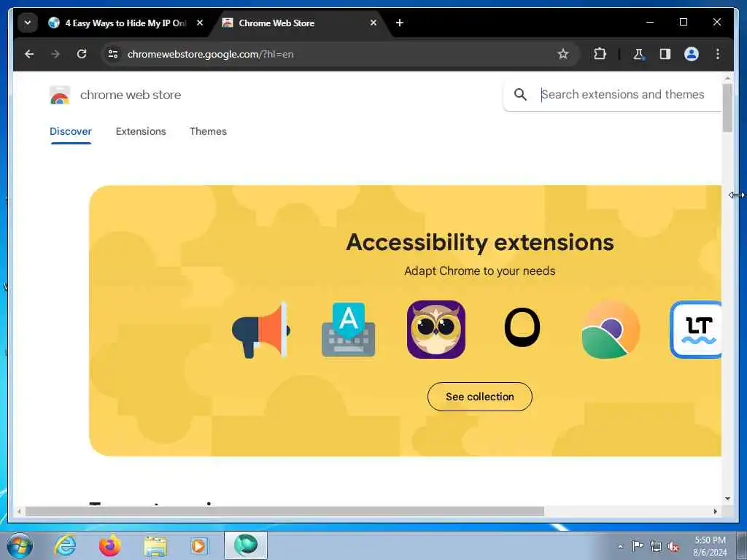Open the clock showing 5:50 PM

coord(710,546)
